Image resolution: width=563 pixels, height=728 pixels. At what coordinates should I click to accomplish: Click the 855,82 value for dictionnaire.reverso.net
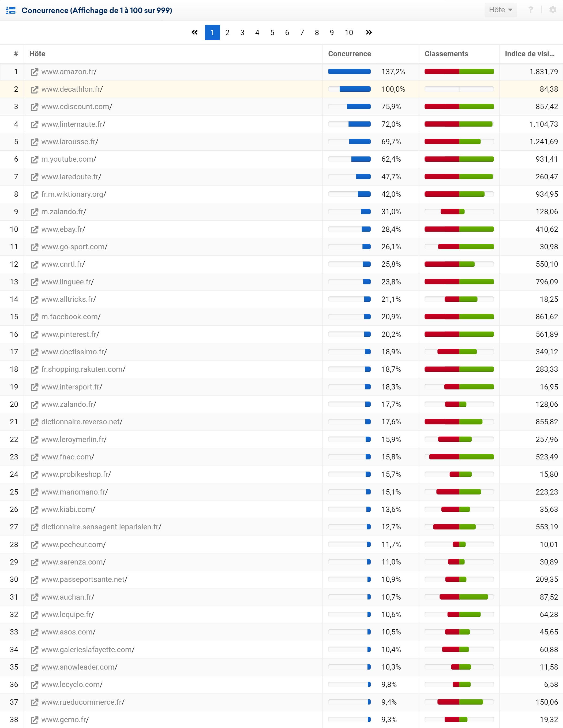547,422
